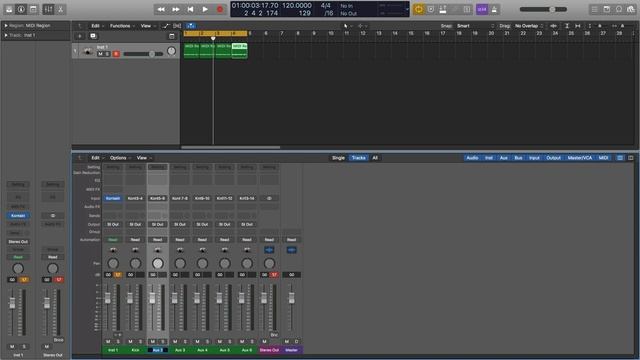The image size is (640, 360).
Task: Open the Snap mode dropdown
Action: pyautogui.click(x=475, y=26)
